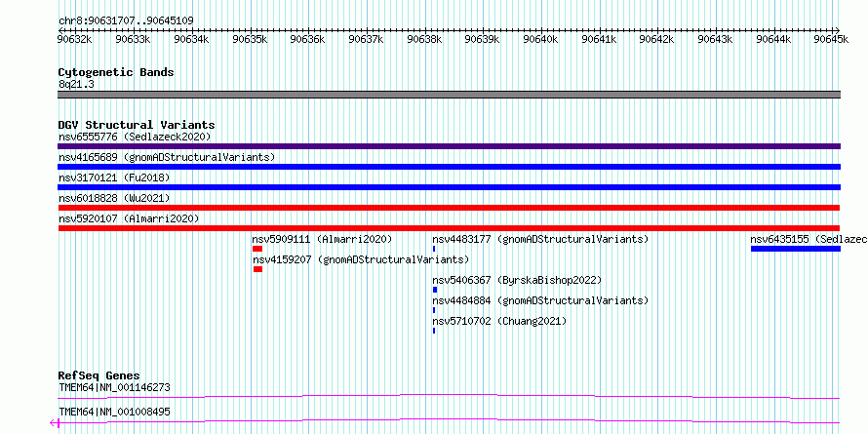Open label nsv4483177 (gnomADStructuralVariants)
The height and width of the screenshot is (434, 868).
coord(540,239)
